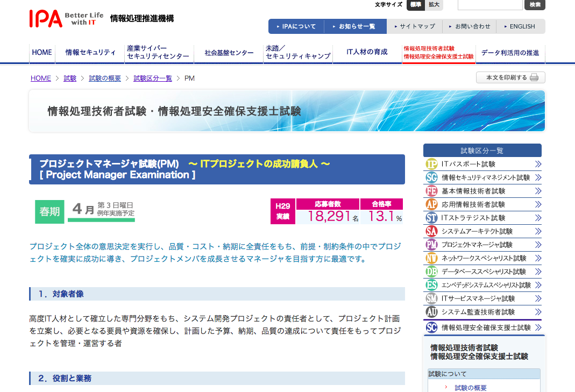Click the 本文を印刷する button label
This screenshot has width=575, height=392.
(507, 77)
